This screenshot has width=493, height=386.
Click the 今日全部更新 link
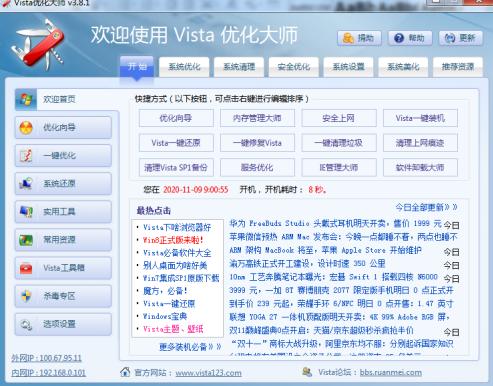[x=426, y=207]
